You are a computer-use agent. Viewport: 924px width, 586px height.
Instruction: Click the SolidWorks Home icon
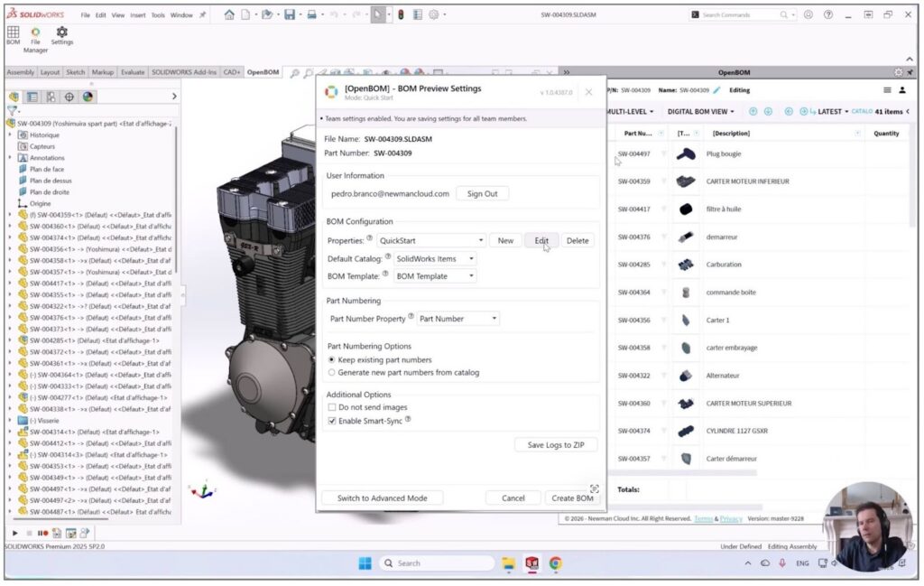[229, 14]
